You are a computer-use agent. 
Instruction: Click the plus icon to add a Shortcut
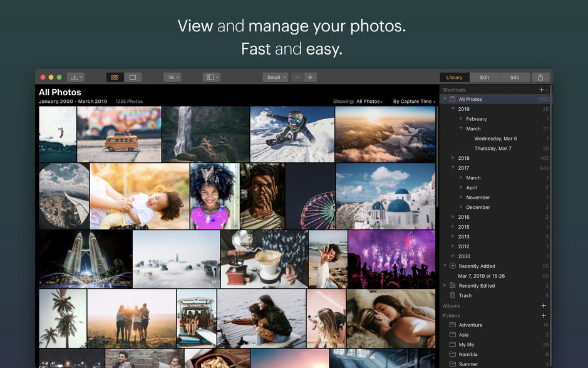542,90
